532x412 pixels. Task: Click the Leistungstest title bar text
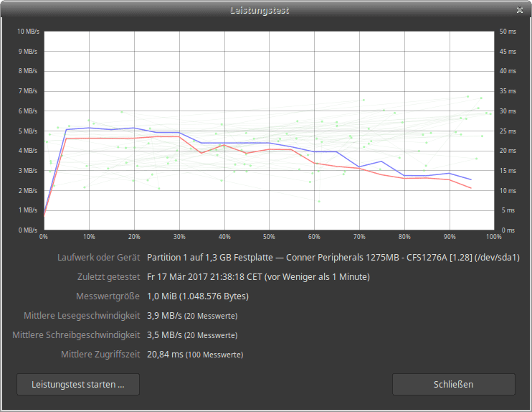pos(260,10)
